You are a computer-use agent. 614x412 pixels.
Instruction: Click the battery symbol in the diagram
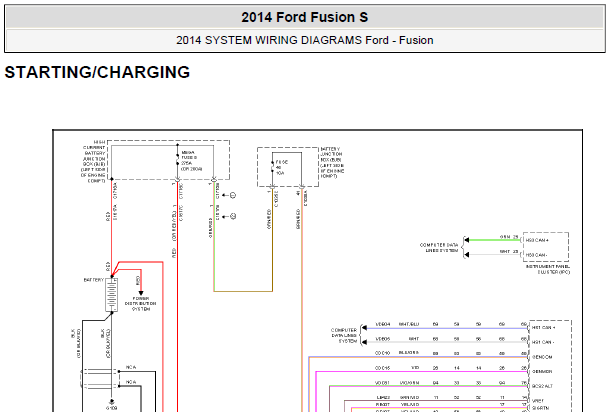click(x=112, y=295)
